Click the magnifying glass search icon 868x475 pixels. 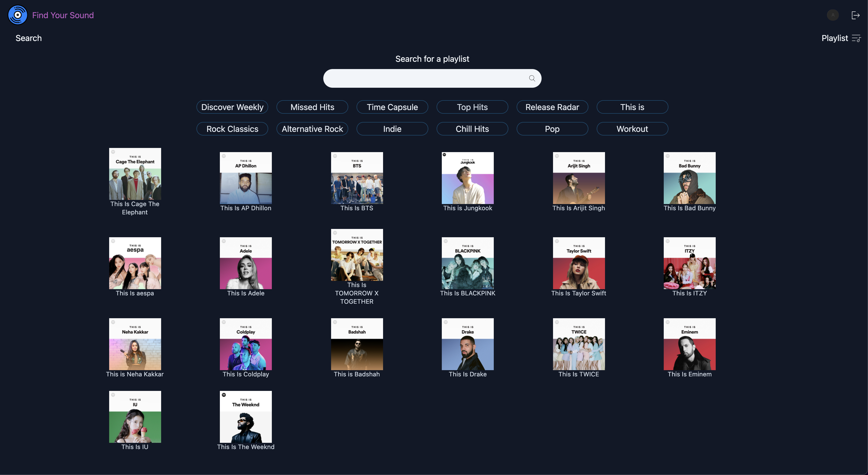click(x=532, y=78)
